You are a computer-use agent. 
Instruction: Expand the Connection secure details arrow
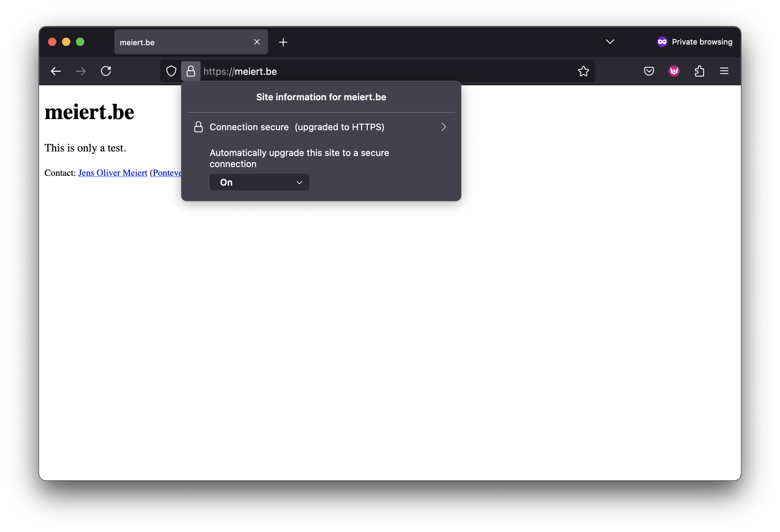[443, 127]
